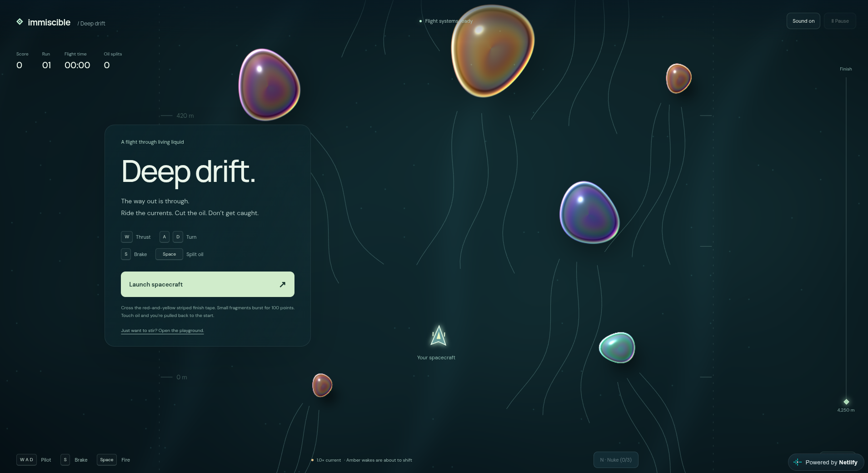Click the "4,250 m" distance label
Screen dimensions: 868x473
tap(846, 410)
